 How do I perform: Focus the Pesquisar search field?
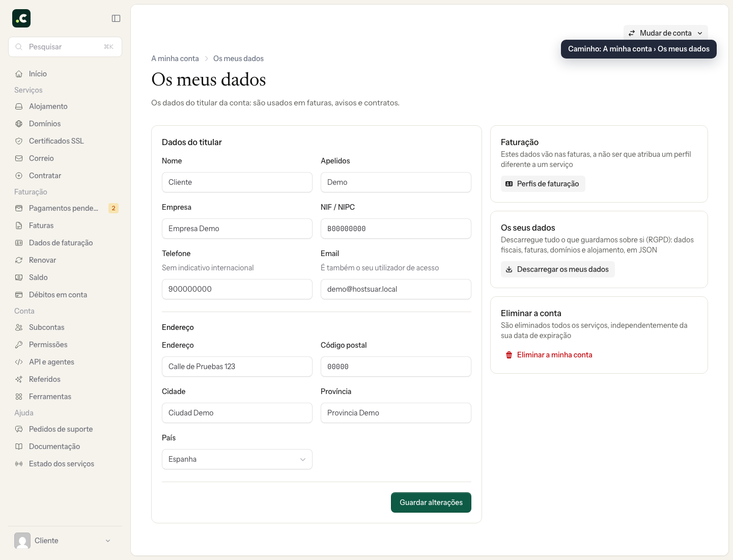click(x=65, y=47)
